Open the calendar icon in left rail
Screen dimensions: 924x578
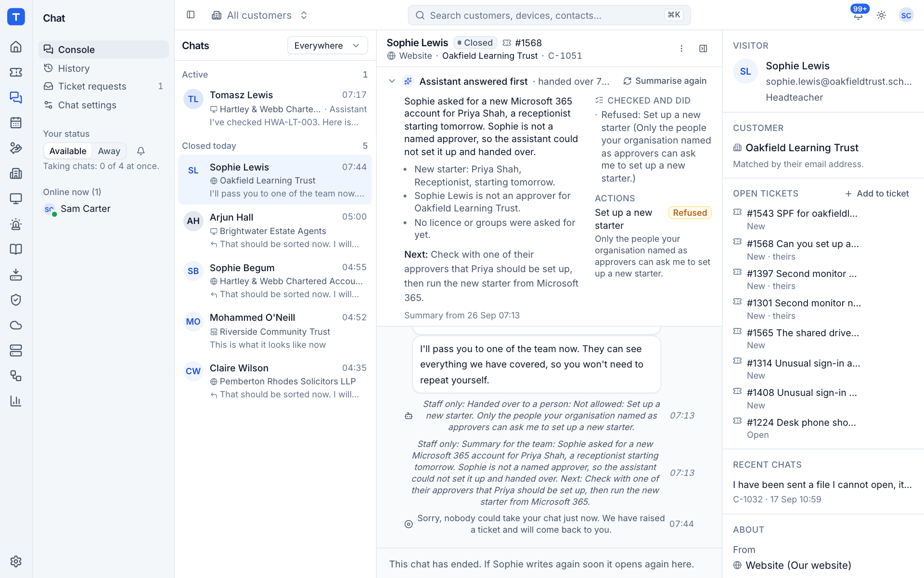coord(16,123)
